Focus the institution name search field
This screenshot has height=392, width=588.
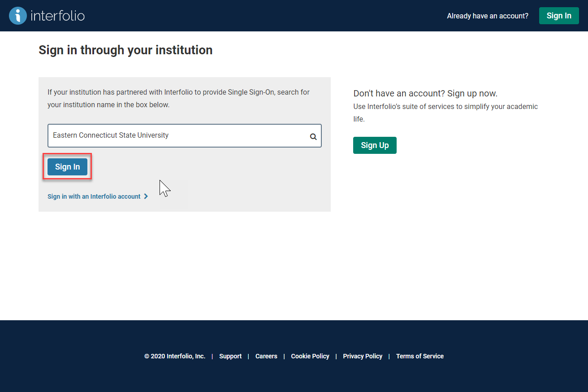[x=185, y=135]
